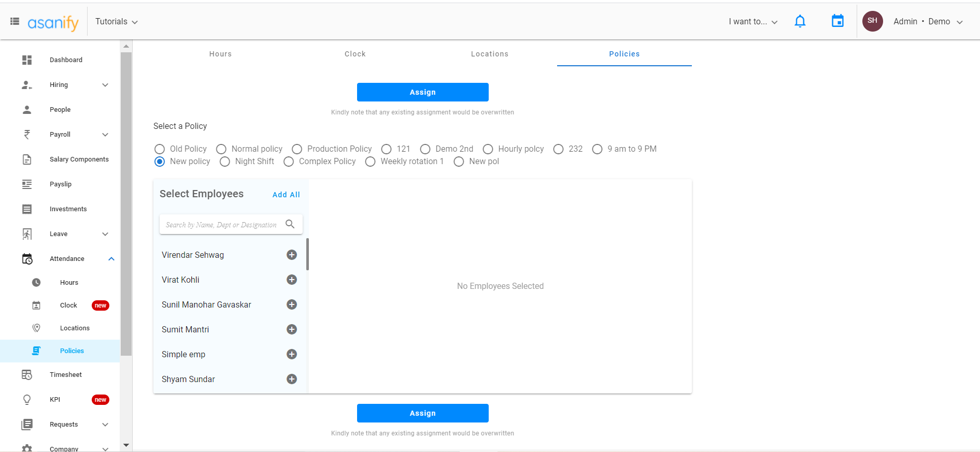Add Virat Kohli using plus icon
Image resolution: width=980 pixels, height=452 pixels.
click(x=292, y=280)
